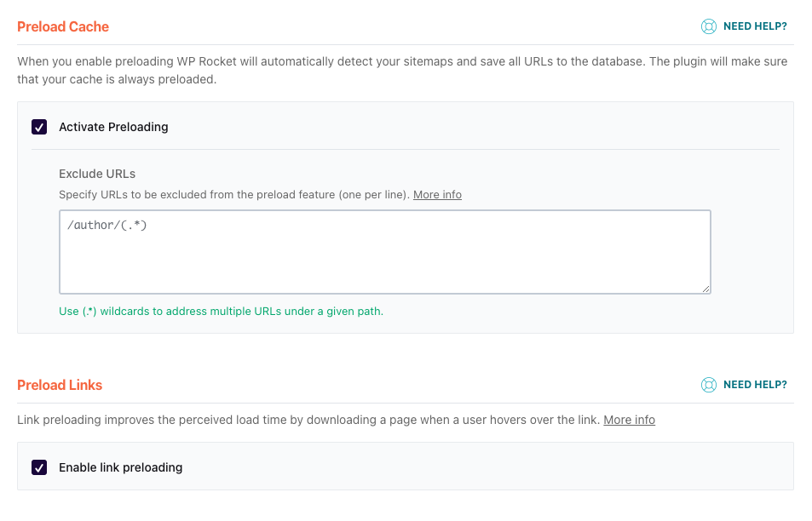Click the lifebuoy icon beside Preload Cache
This screenshot has width=812, height=521.
[x=708, y=26]
